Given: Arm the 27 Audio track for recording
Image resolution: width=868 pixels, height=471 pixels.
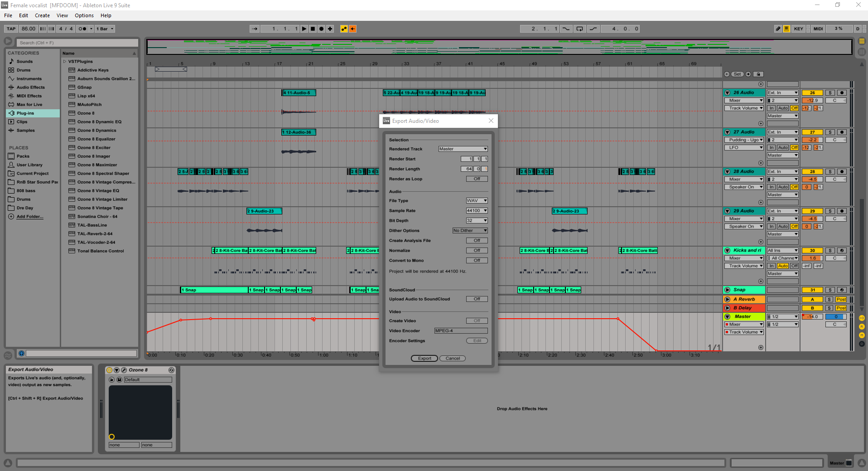Looking at the screenshot, I should [842, 132].
